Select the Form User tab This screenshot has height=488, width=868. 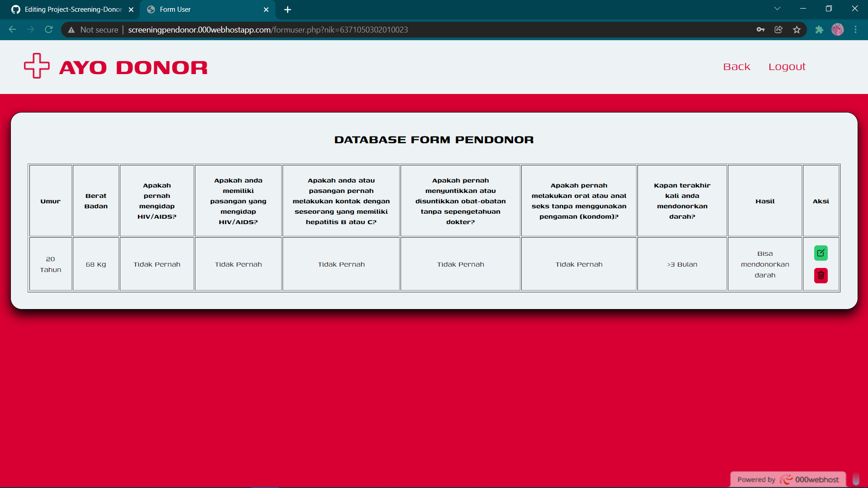point(208,9)
